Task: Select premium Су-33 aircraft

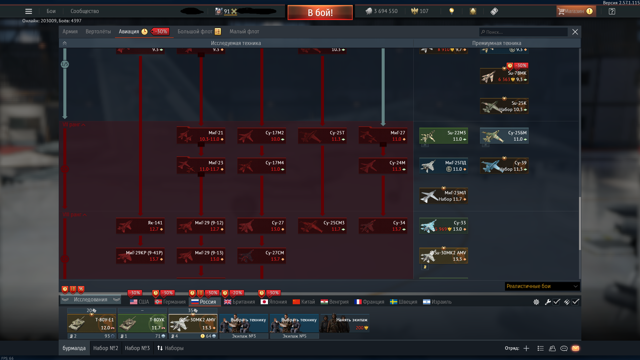Action: (x=444, y=226)
